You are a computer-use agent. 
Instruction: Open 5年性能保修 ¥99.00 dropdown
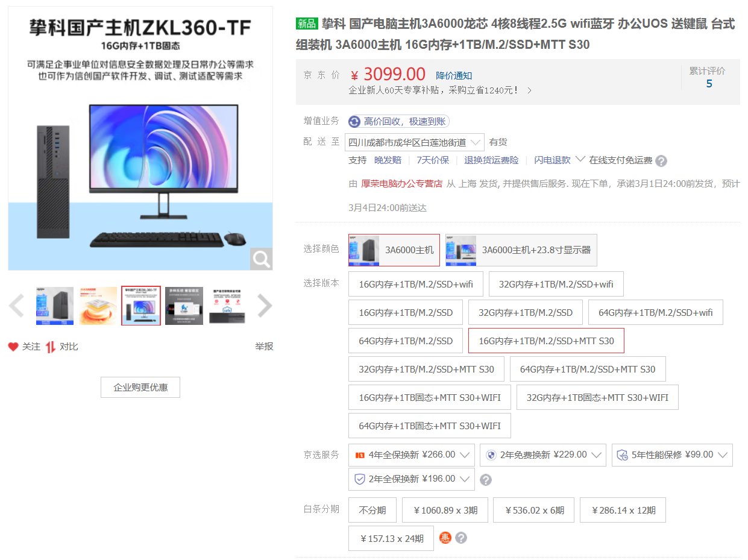(x=672, y=455)
